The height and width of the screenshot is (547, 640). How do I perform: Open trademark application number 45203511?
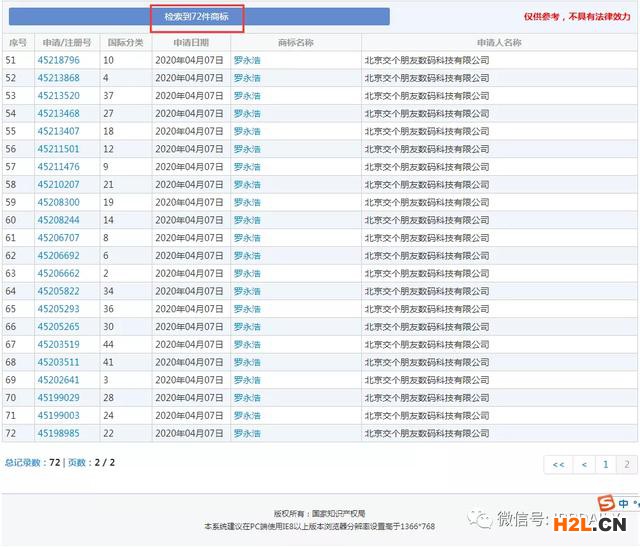coord(58,362)
